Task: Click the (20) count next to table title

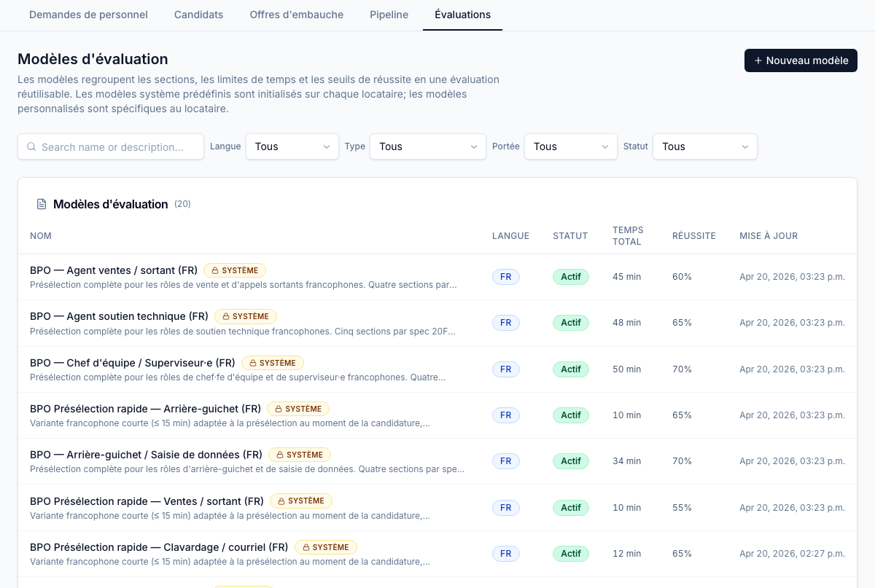Action: pyautogui.click(x=182, y=204)
